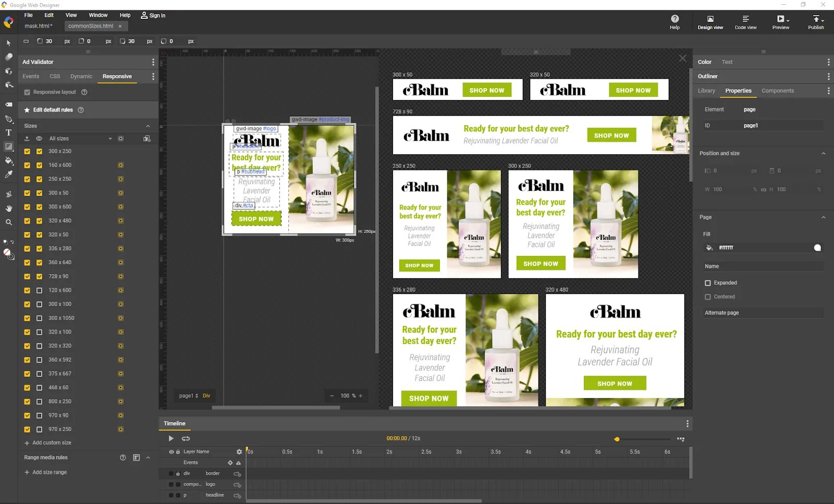Click the Page fill color swatch
Screen dimensions: 834x504
pyautogui.click(x=817, y=248)
